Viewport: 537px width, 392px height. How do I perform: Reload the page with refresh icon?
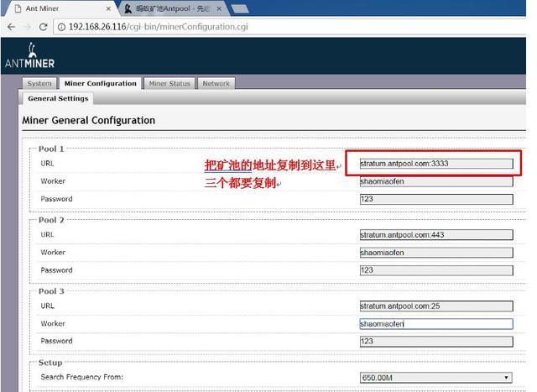click(45, 26)
